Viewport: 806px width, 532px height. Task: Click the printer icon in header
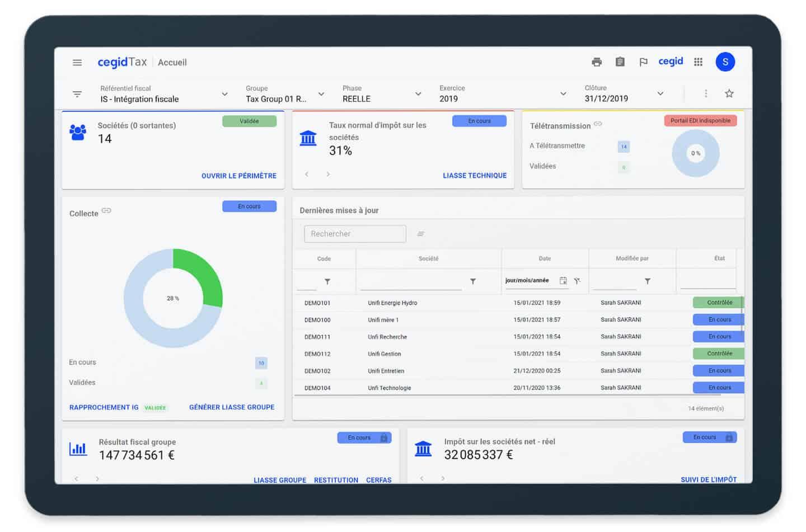pos(597,62)
